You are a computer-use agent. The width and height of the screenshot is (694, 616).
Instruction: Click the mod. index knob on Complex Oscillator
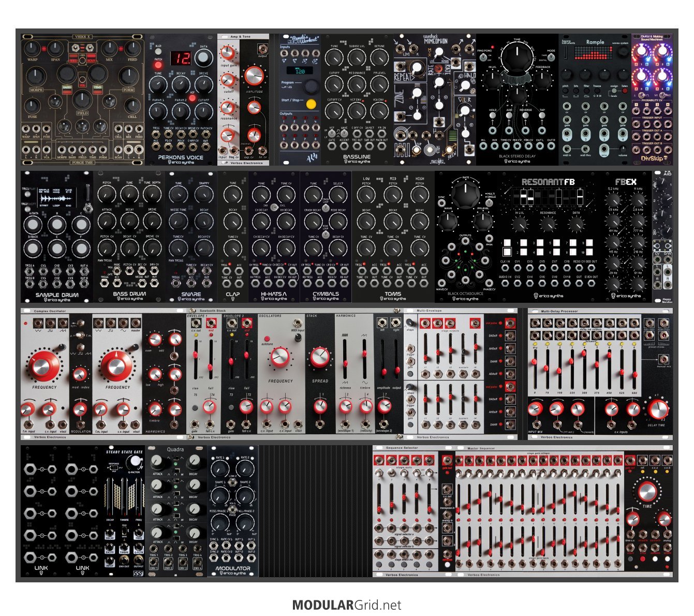[80, 374]
